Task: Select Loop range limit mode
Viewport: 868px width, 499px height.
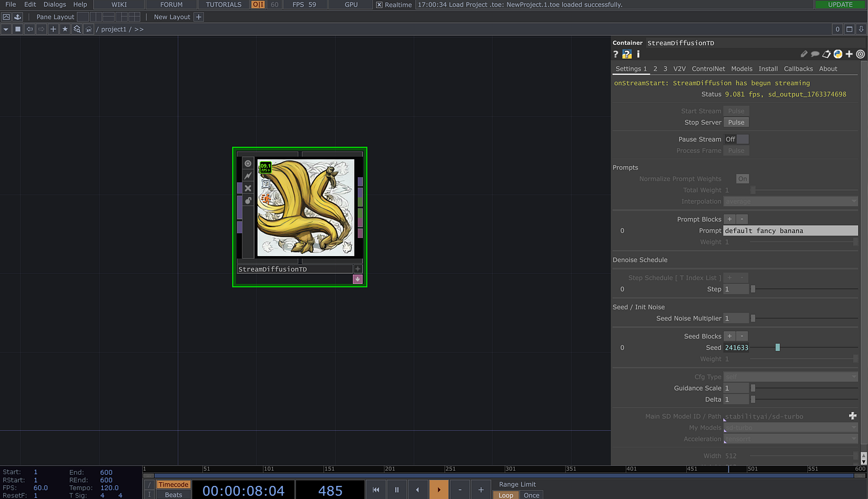Action: tap(505, 495)
